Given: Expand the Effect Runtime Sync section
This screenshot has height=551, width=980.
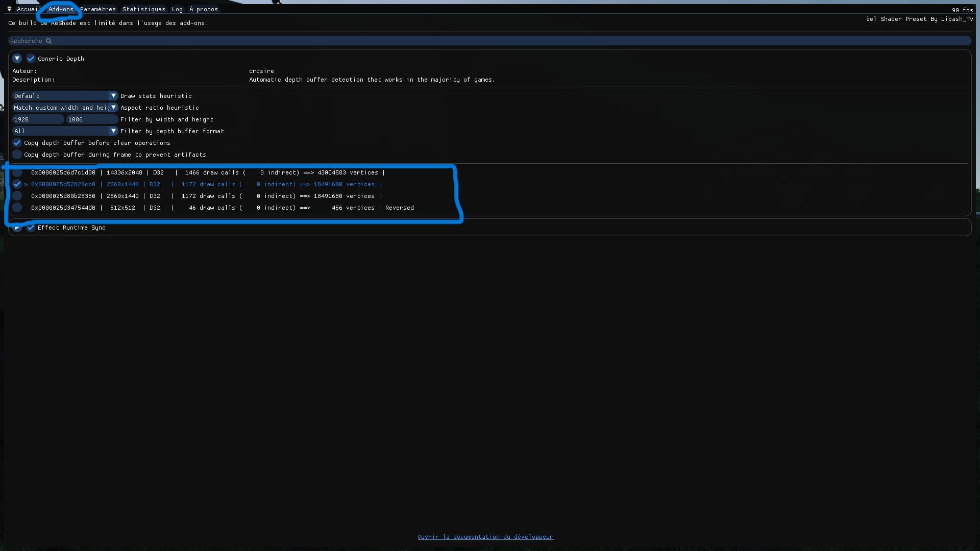Looking at the screenshot, I should pos(17,228).
